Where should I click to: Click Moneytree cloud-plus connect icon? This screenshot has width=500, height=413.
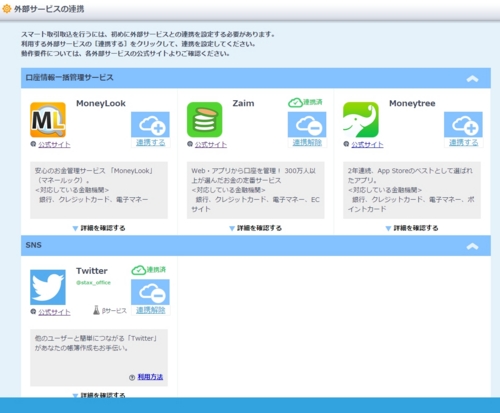click(463, 125)
